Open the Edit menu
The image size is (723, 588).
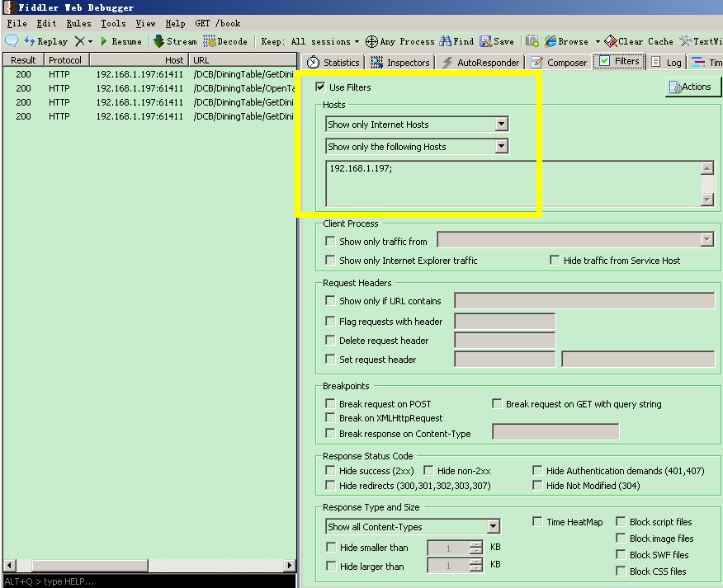point(46,23)
